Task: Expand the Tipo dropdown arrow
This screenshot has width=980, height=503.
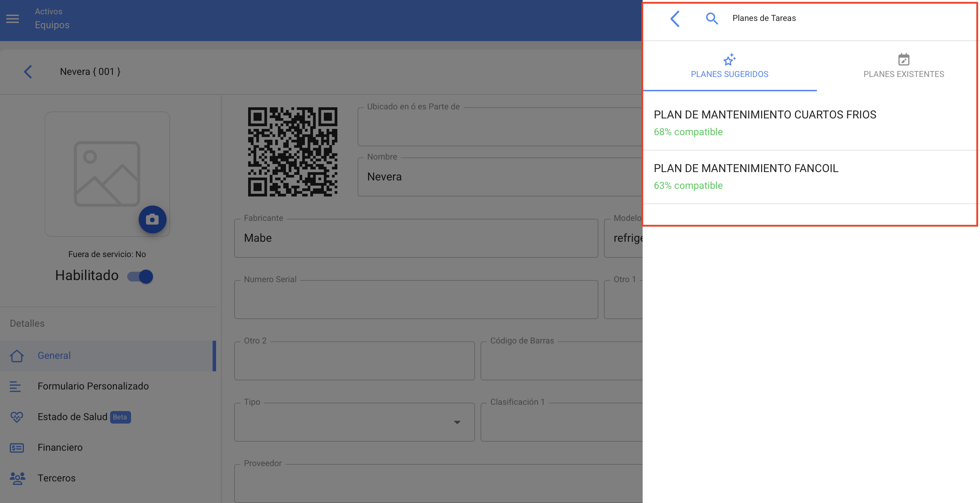Action: click(457, 423)
